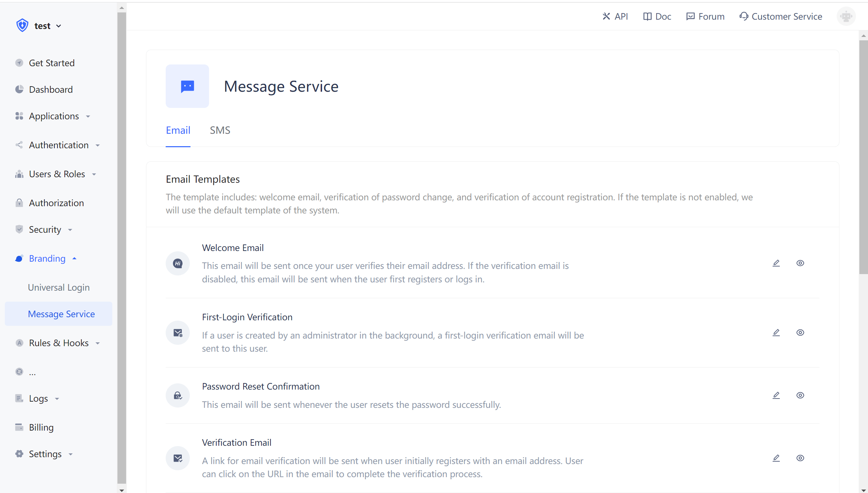Edit the First-Login Verification template

pos(776,333)
